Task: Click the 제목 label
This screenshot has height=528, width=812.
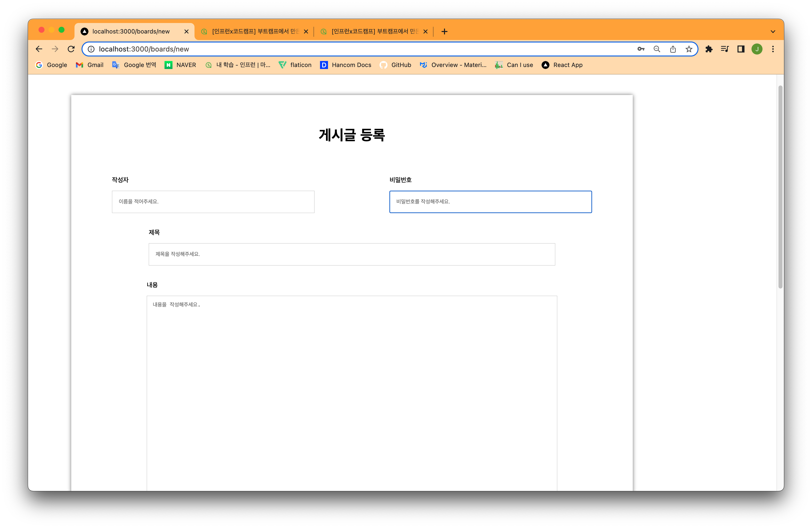Action: (154, 232)
